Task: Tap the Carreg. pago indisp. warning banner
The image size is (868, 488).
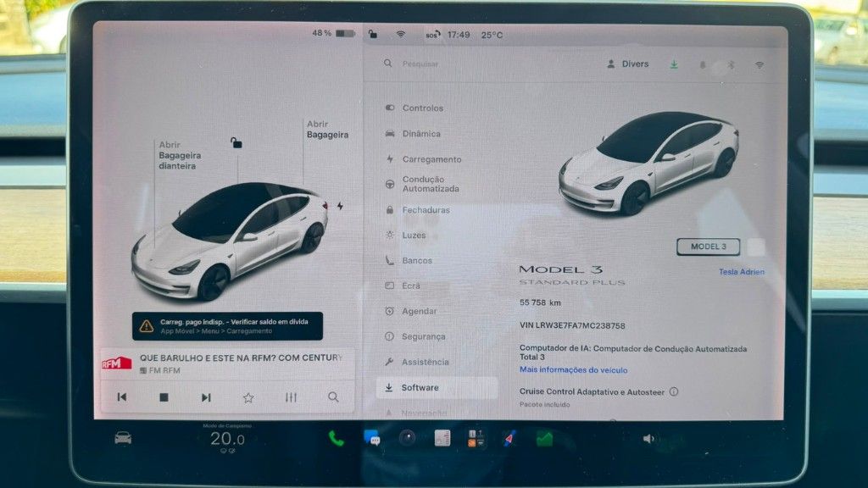Action: pyautogui.click(x=227, y=326)
